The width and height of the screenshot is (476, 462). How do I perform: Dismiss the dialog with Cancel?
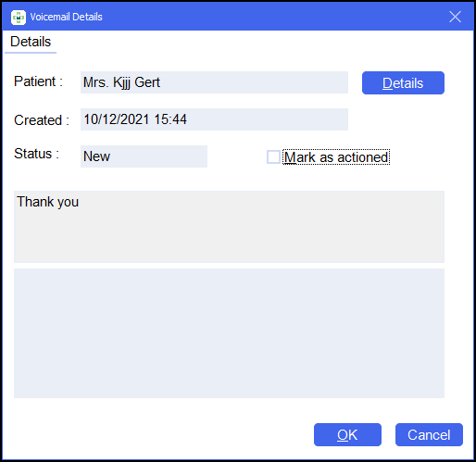click(429, 434)
